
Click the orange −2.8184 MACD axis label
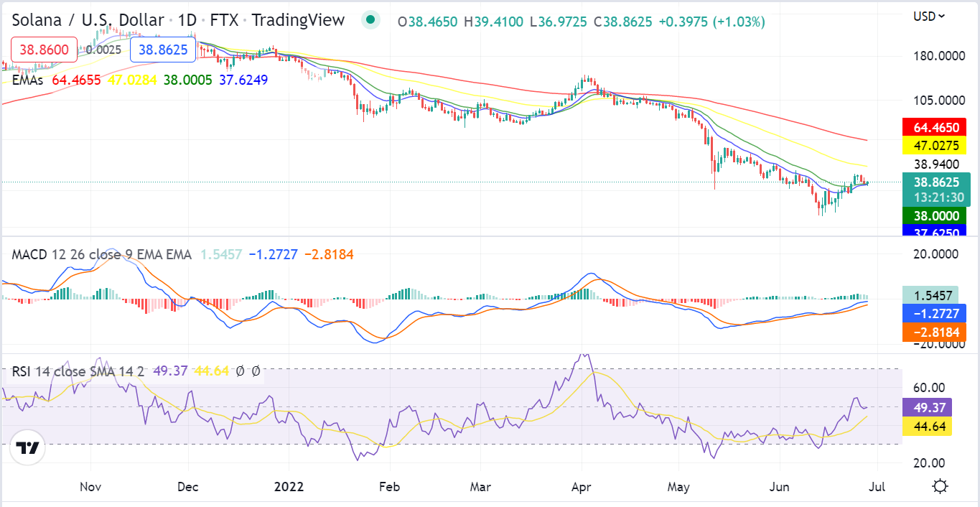click(x=934, y=332)
